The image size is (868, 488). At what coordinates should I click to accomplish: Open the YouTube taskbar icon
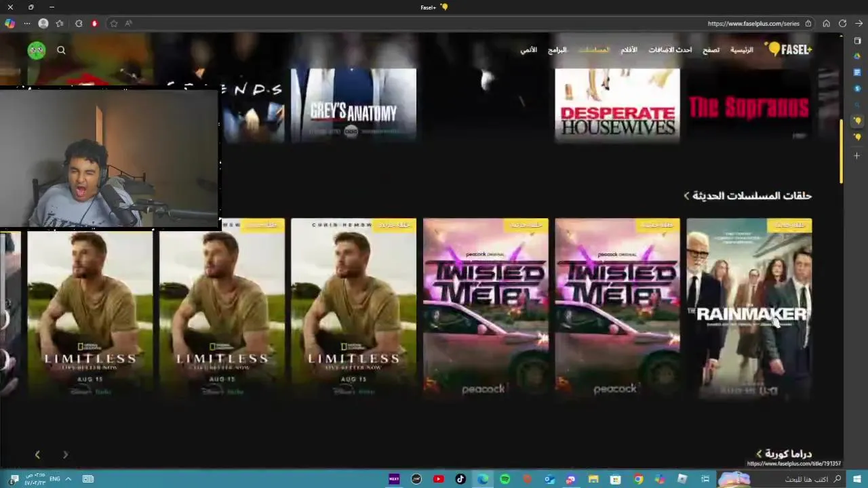tap(438, 479)
